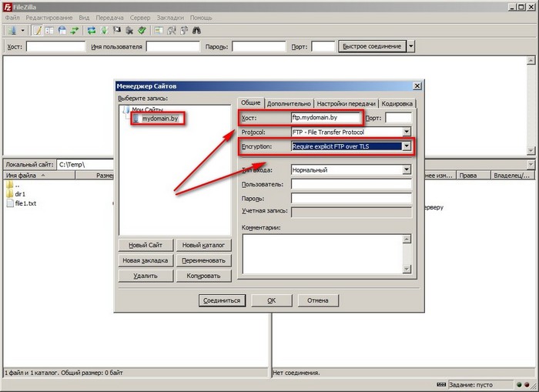The height and width of the screenshot is (392, 539).
Task: Click the Хост field in Site Manager
Action: coord(325,118)
